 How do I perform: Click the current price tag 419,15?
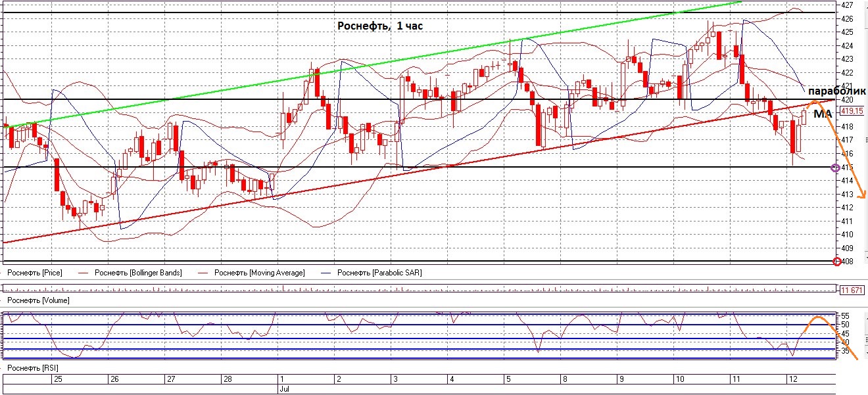pos(852,112)
